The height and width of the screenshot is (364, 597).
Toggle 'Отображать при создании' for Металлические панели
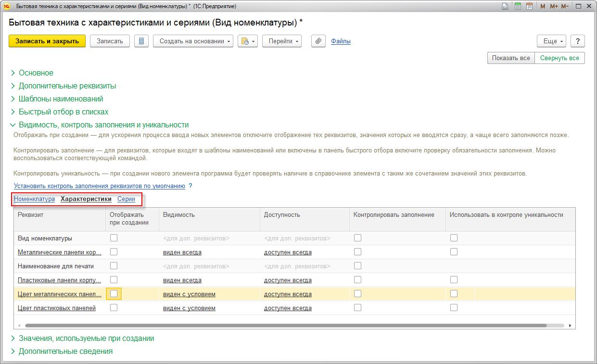pos(114,251)
